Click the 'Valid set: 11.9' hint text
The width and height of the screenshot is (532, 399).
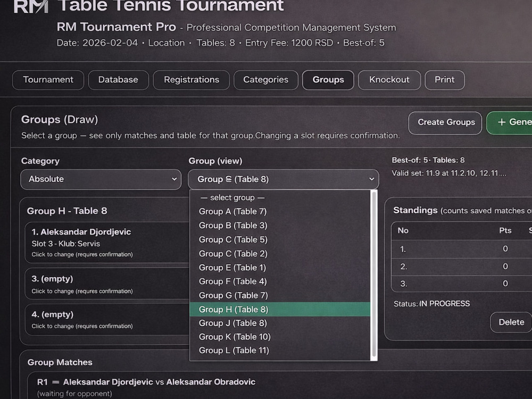tap(449, 173)
